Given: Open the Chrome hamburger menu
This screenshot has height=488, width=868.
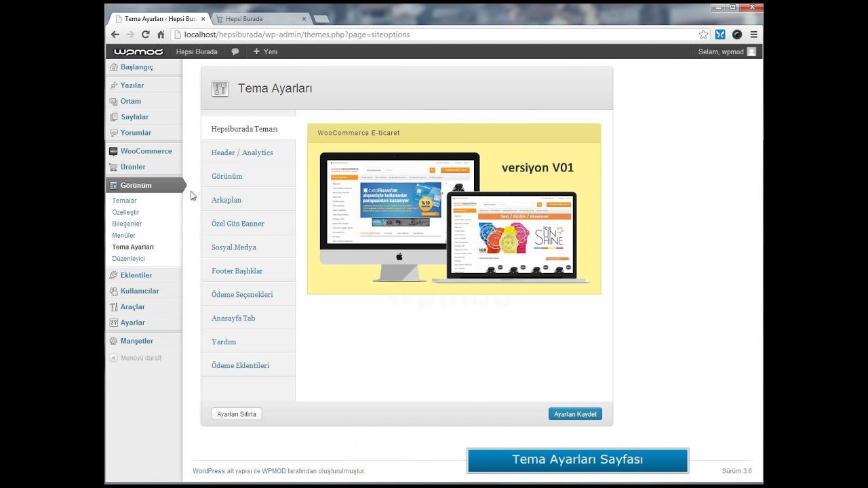Looking at the screenshot, I should pyautogui.click(x=753, y=35).
